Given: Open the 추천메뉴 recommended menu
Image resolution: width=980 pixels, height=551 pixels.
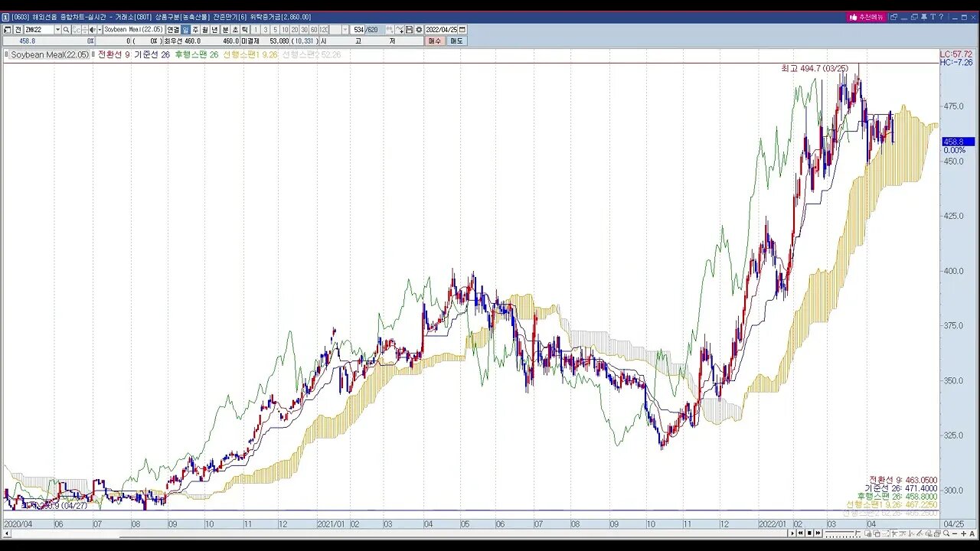Looking at the screenshot, I should [868, 17].
